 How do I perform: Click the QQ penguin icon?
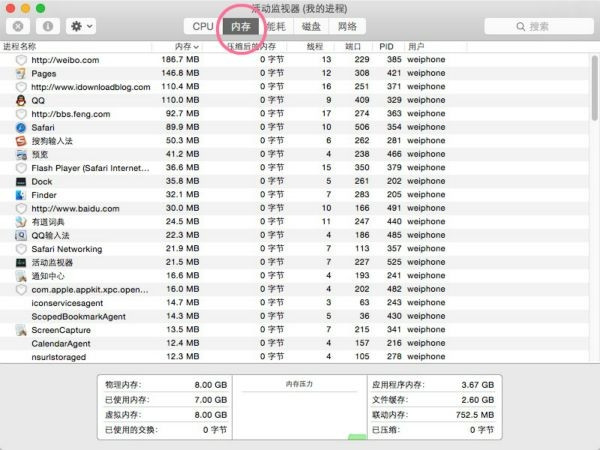(21, 100)
